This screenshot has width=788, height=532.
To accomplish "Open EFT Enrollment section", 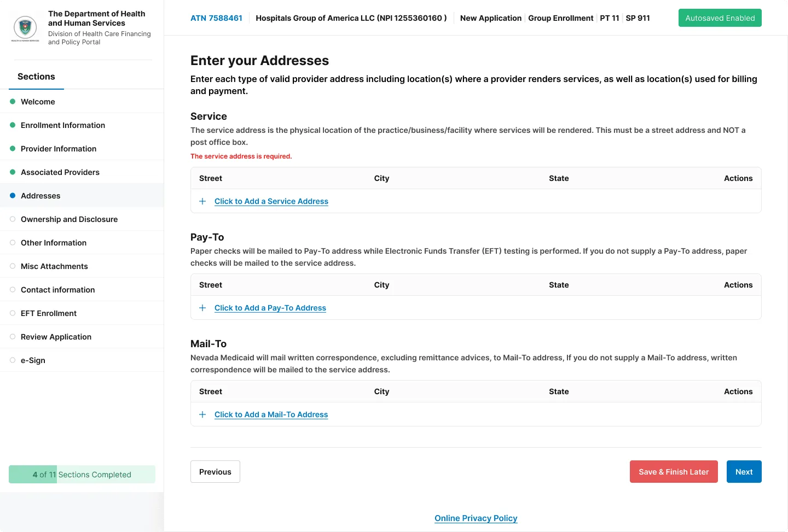I will point(82,313).
